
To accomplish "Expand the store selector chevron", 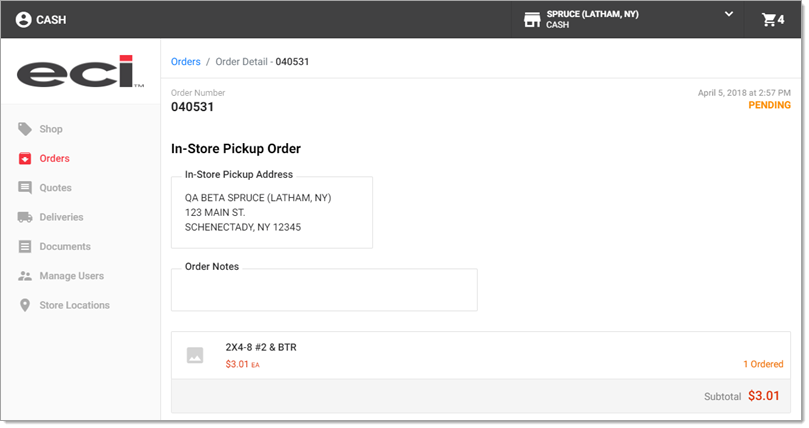I will (729, 14).
